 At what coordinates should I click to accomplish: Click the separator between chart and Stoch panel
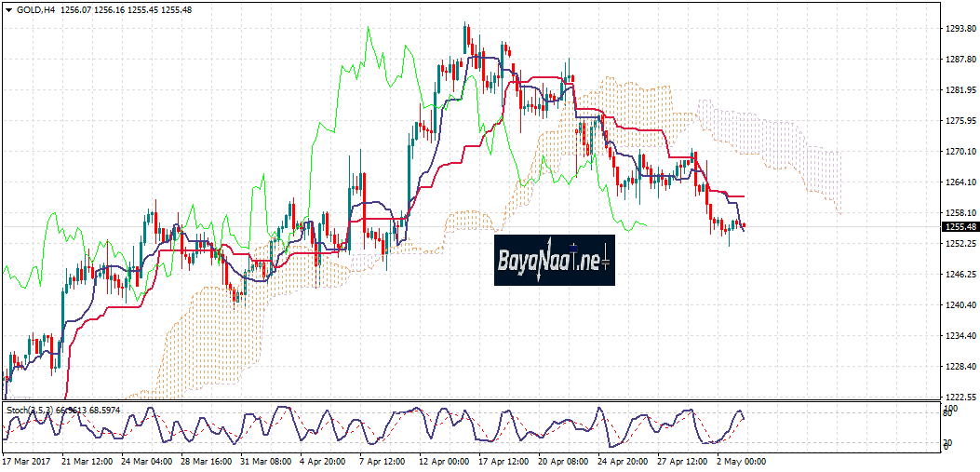[465, 402]
